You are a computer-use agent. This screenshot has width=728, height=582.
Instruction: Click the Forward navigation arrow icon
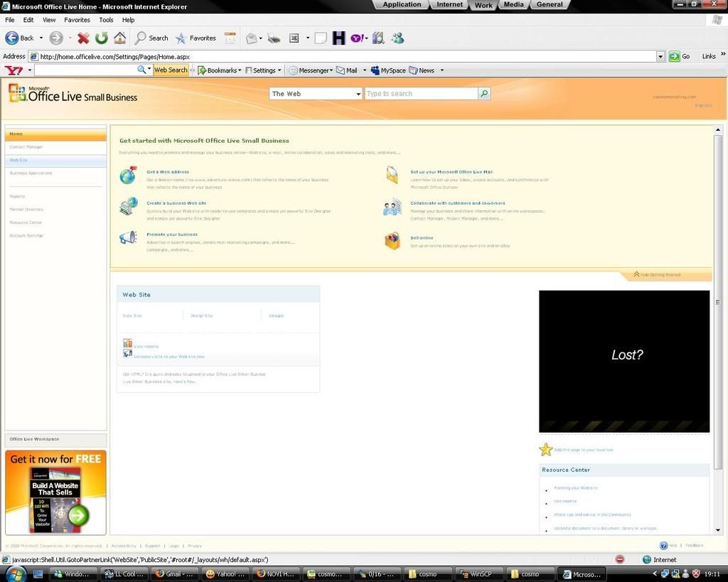pyautogui.click(x=56, y=38)
